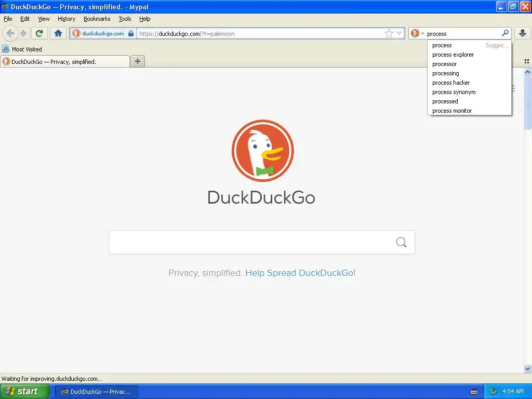Open the search engine selector dropdown
The width and height of the screenshot is (532, 399).
click(417, 33)
